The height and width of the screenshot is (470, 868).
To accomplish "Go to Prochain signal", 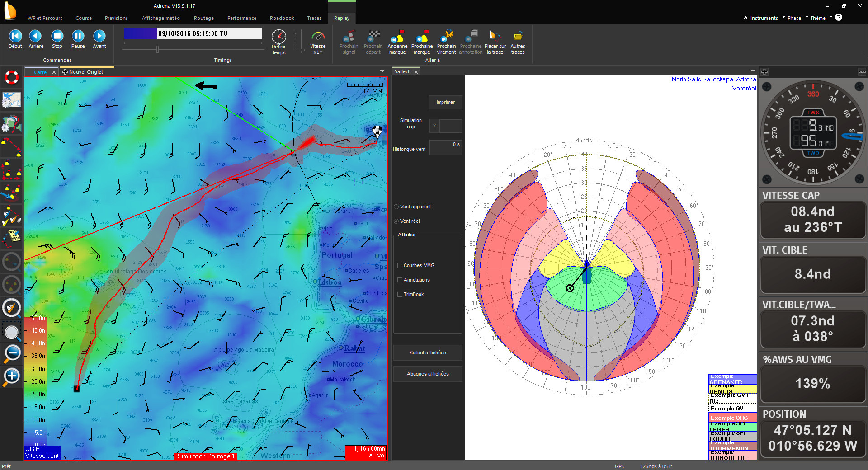I will [349, 42].
